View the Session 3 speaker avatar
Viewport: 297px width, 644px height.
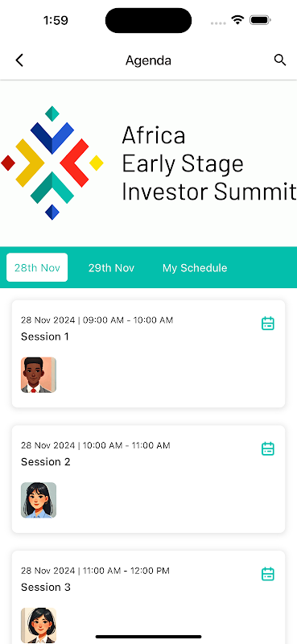point(39,625)
